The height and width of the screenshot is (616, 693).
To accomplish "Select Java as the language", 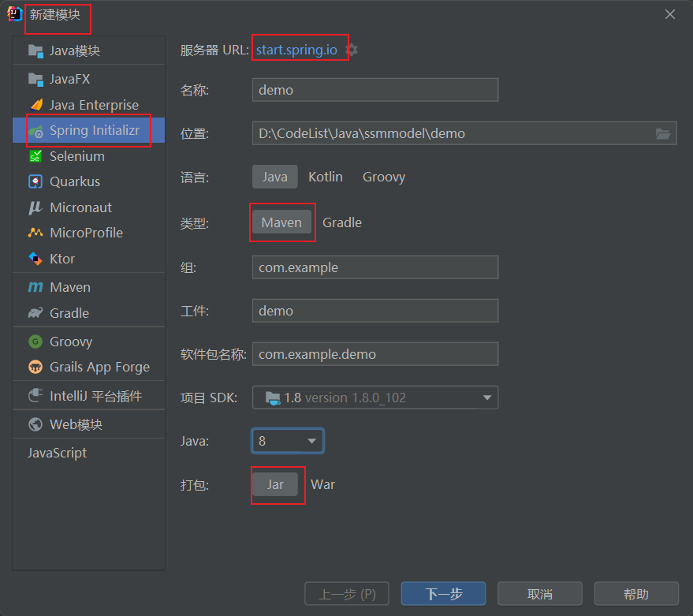I will coord(275,177).
